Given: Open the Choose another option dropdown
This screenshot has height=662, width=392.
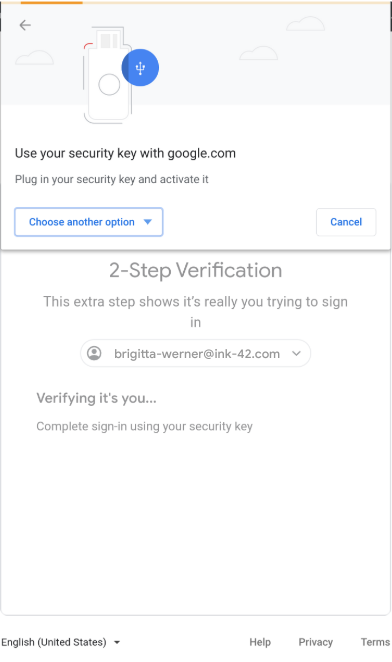Looking at the screenshot, I should (89, 222).
